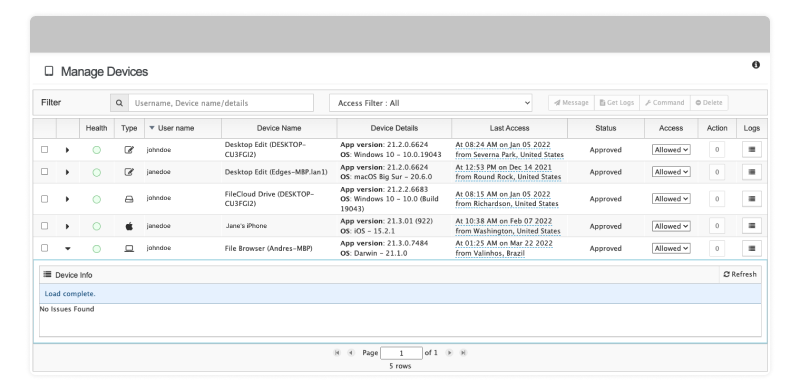Click the Delete button

click(709, 103)
